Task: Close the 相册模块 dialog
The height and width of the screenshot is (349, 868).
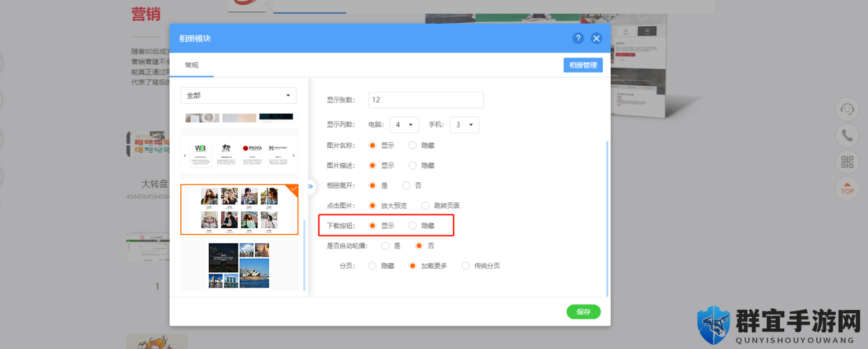Action: click(x=596, y=38)
